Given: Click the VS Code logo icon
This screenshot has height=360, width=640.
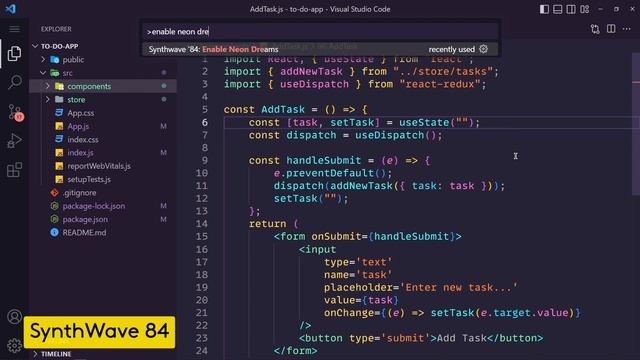Looking at the screenshot, I should point(11,9).
